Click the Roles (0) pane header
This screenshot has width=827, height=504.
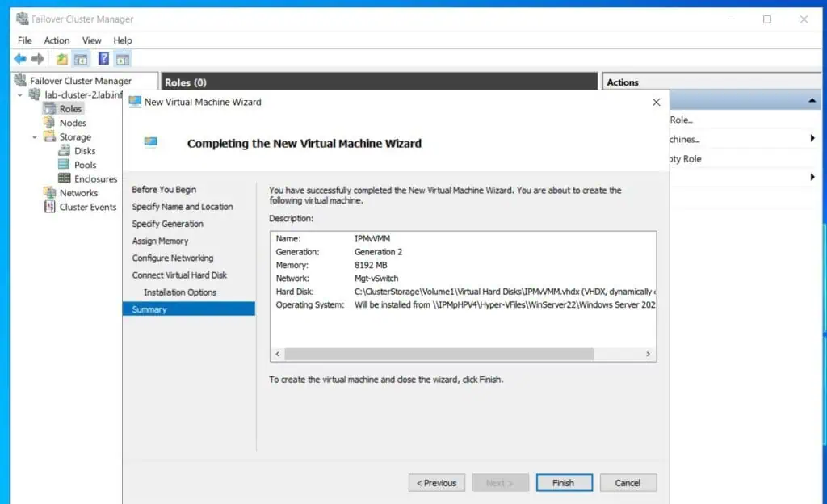(380, 82)
